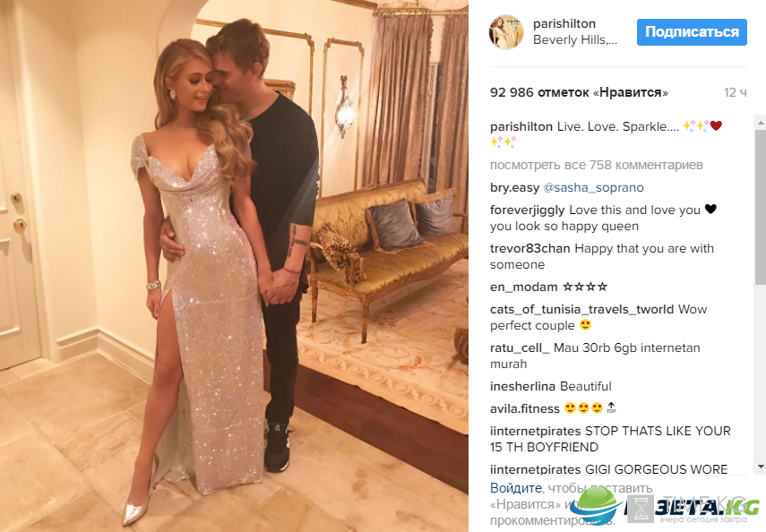Viewport: 766px width, 532px height.
Task: Click scrollbar down arrow in comments
Action: point(760,467)
